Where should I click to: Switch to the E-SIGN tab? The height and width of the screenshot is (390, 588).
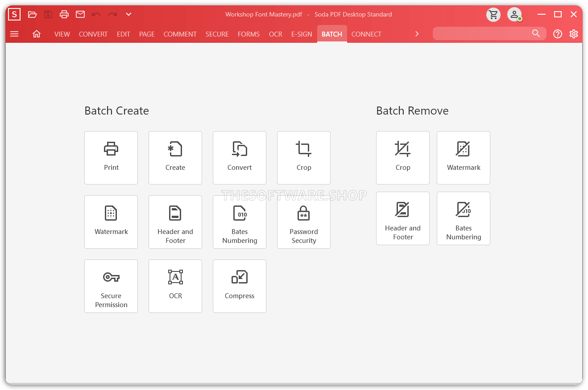pos(302,34)
